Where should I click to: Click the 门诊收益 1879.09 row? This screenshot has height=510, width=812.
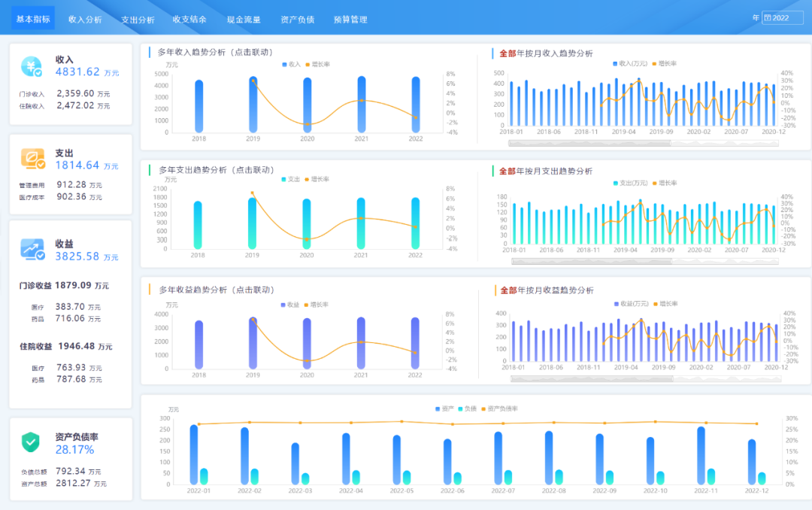pos(64,285)
